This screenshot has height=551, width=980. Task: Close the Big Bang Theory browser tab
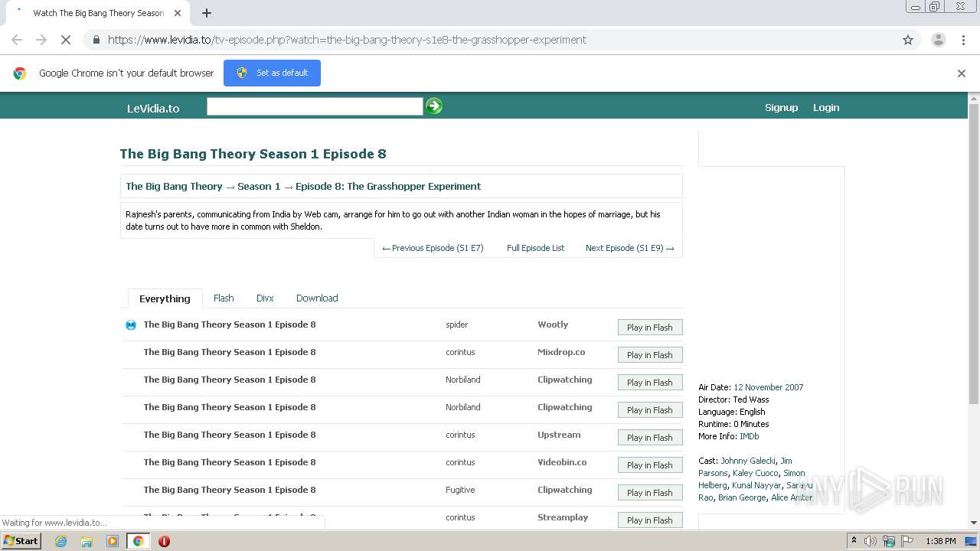pos(178,13)
